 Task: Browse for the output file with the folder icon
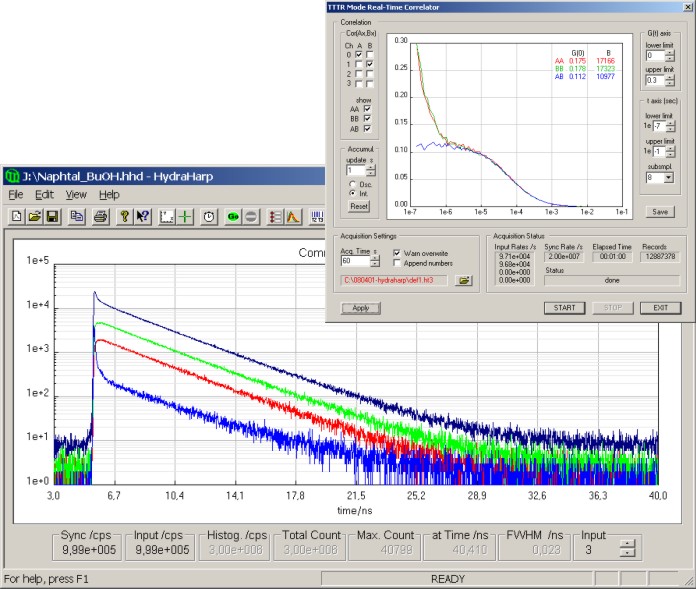click(463, 281)
